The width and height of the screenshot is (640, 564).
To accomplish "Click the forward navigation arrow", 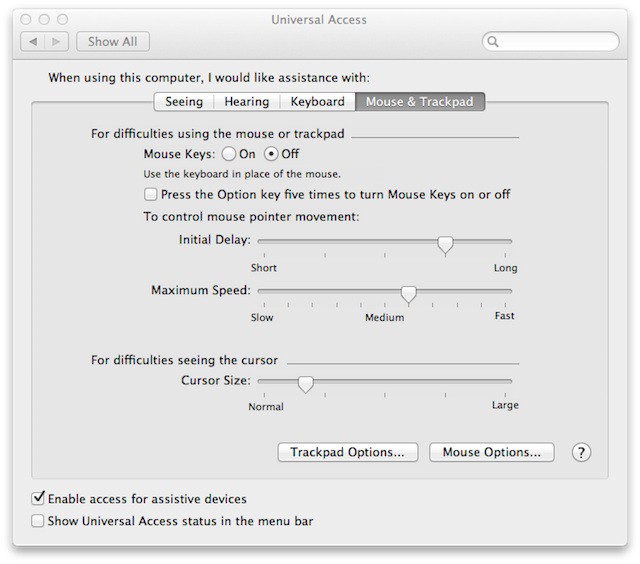I will (57, 42).
